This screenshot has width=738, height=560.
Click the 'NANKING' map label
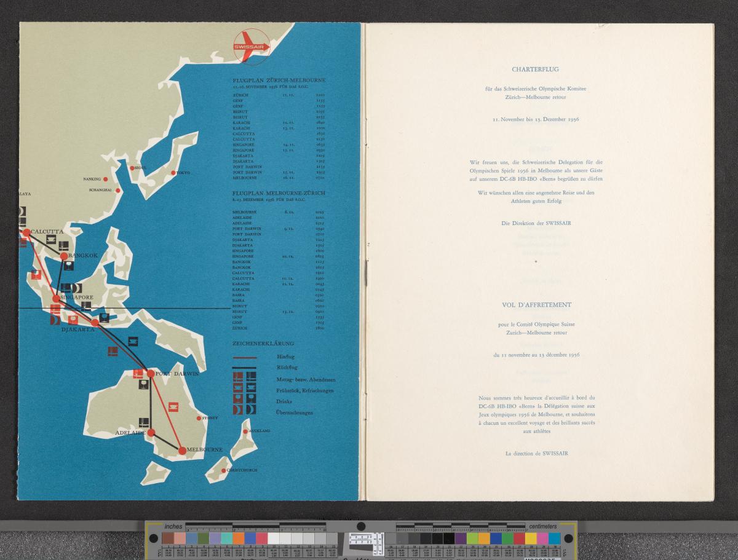pos(92,179)
